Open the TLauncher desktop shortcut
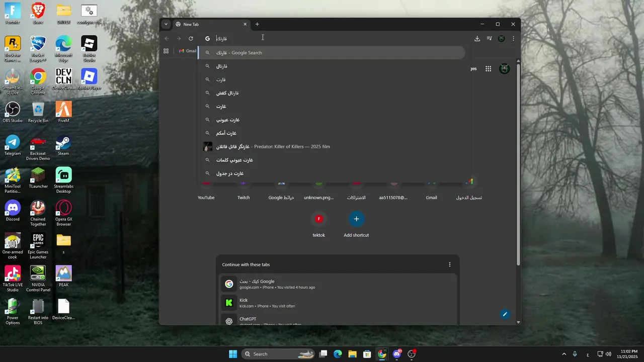Image resolution: width=644 pixels, height=362 pixels. 38,177
